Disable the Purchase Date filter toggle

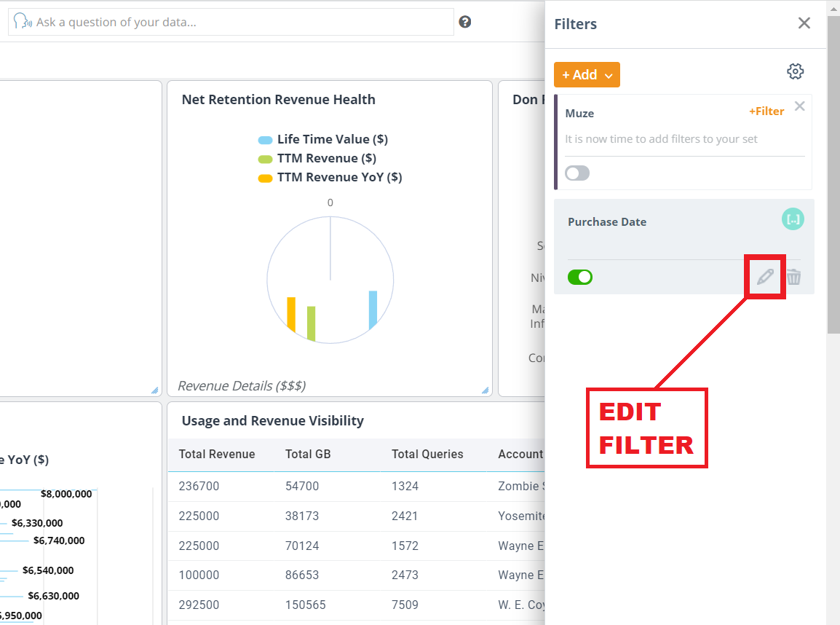coord(579,277)
